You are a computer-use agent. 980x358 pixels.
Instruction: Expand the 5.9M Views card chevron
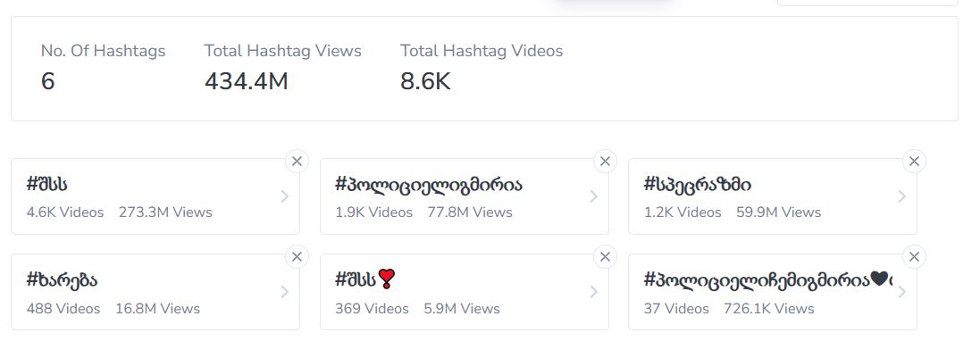click(593, 292)
